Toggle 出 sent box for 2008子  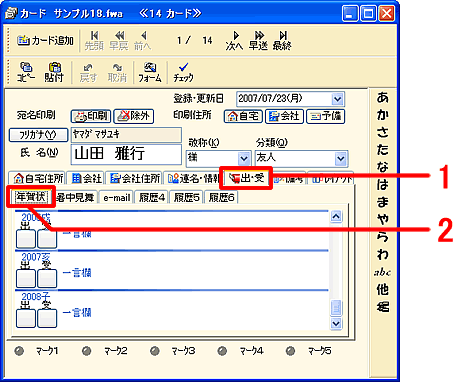click(x=26, y=318)
